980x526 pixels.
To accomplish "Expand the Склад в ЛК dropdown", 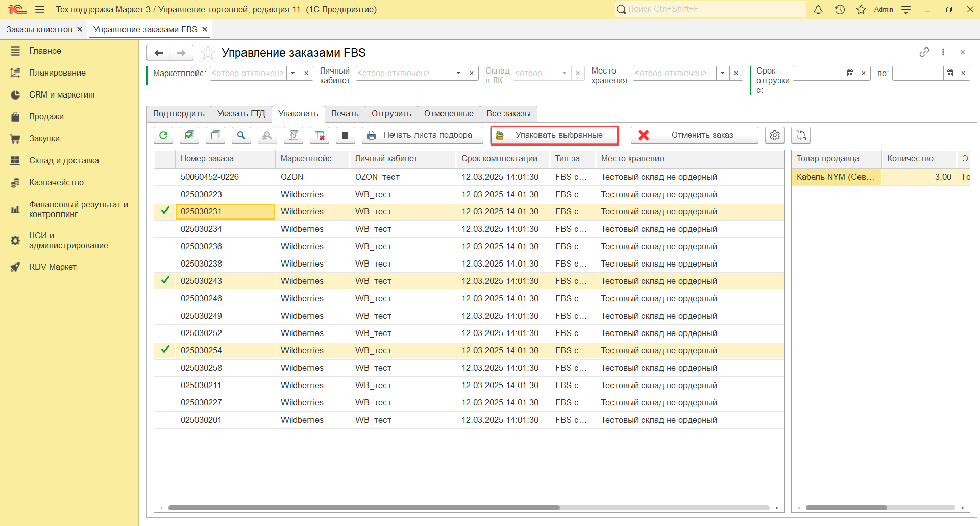I will tap(565, 73).
